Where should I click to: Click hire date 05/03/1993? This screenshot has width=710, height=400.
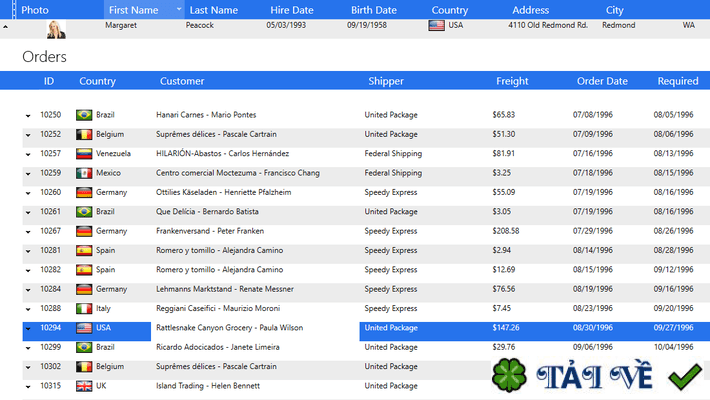pyautogui.click(x=286, y=25)
